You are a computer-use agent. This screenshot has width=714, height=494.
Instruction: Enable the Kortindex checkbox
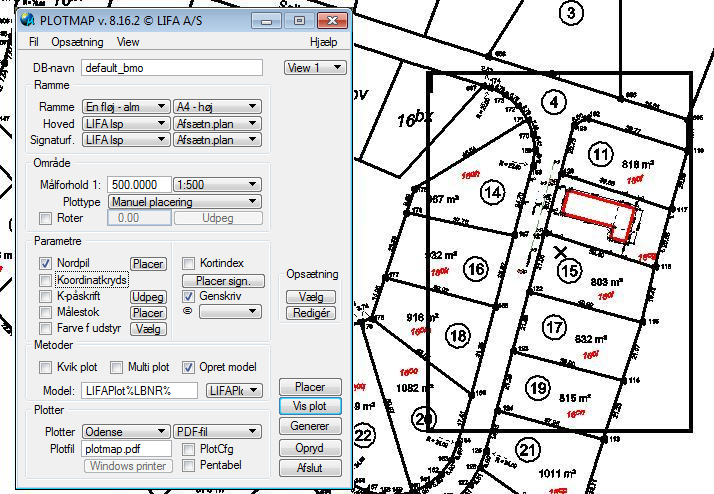[x=188, y=263]
